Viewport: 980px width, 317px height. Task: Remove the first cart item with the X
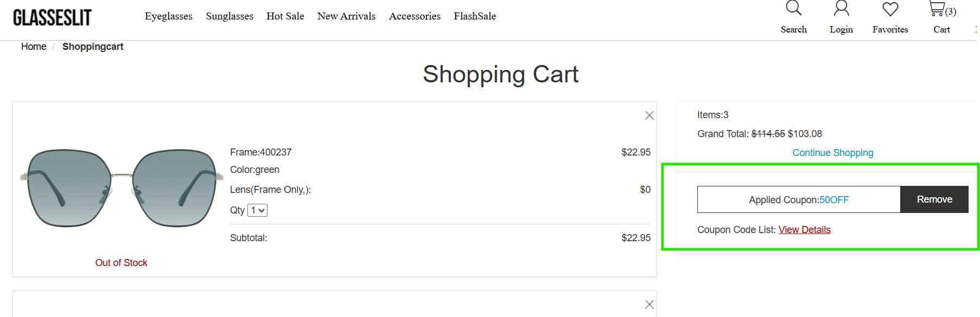(x=649, y=115)
